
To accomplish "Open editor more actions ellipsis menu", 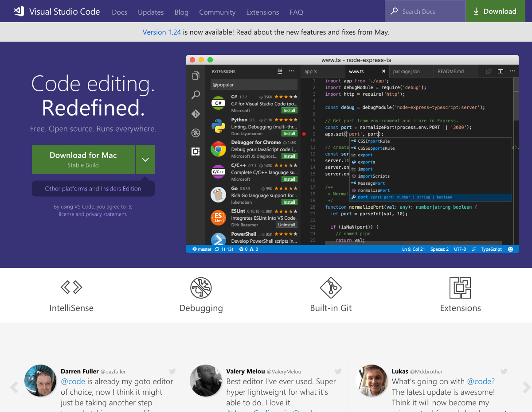I will tap(512, 71).
